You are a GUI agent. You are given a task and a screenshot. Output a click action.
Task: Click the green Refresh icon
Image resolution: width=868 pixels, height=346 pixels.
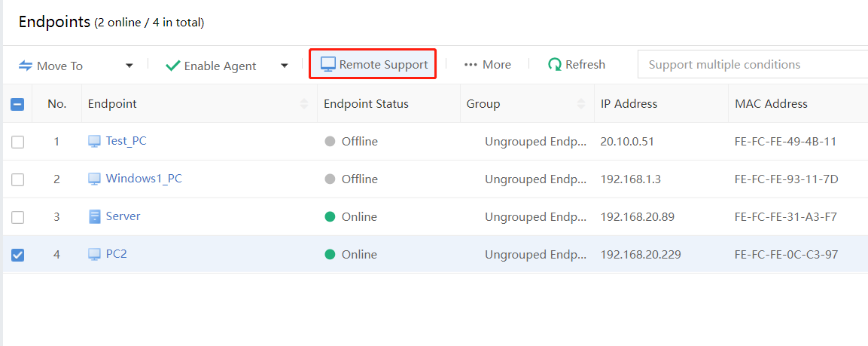click(555, 65)
